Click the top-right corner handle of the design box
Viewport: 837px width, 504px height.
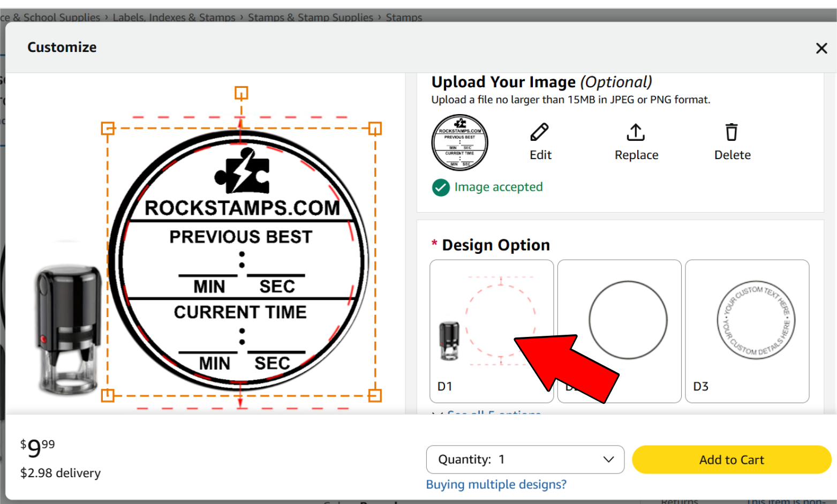(x=375, y=129)
